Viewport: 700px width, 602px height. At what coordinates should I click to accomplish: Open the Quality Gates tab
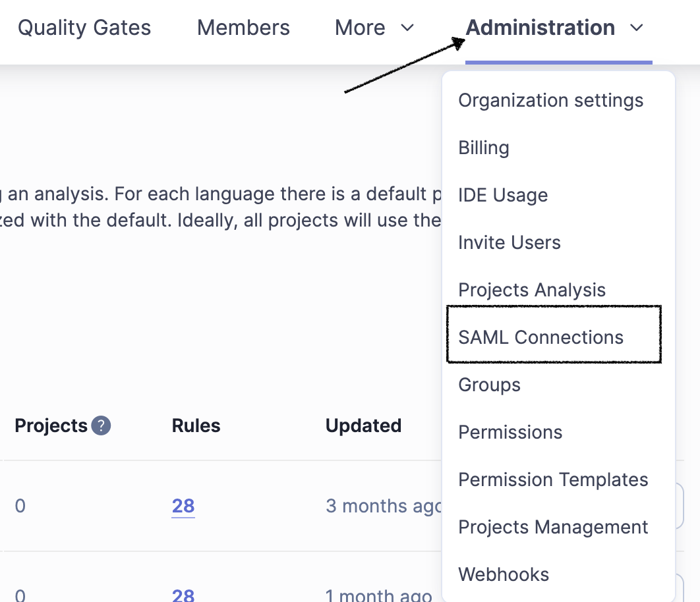click(84, 28)
